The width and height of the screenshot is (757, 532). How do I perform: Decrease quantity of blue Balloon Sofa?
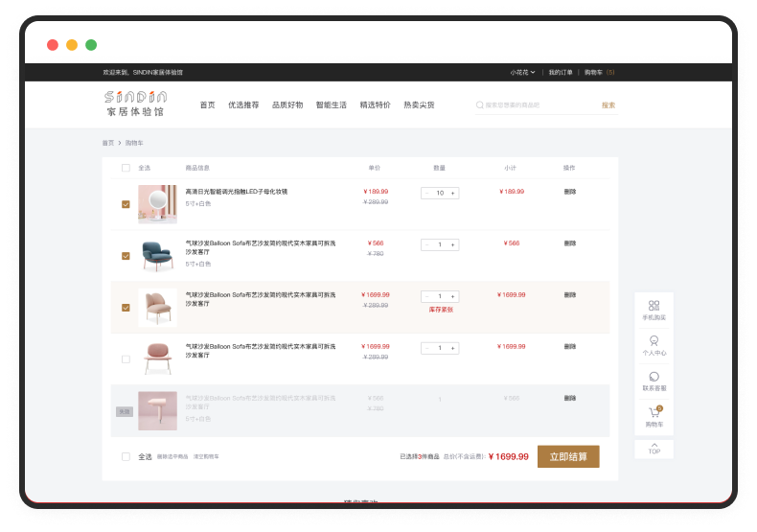coord(426,244)
